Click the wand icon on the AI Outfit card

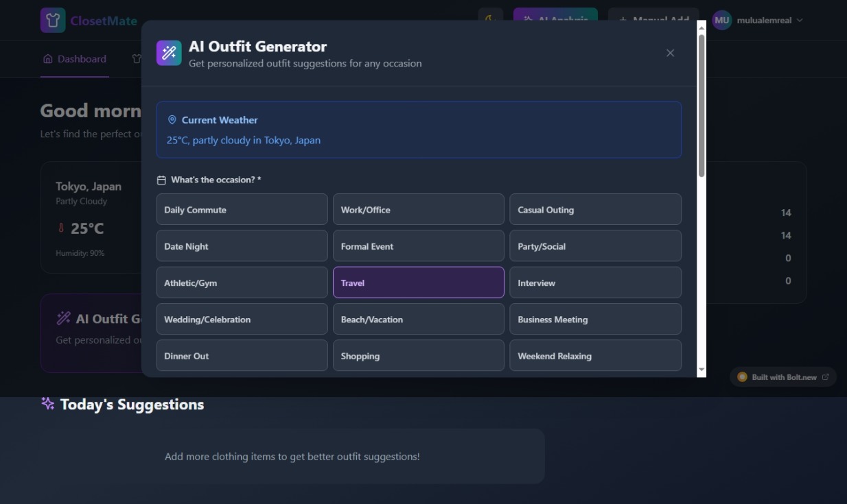click(x=63, y=318)
